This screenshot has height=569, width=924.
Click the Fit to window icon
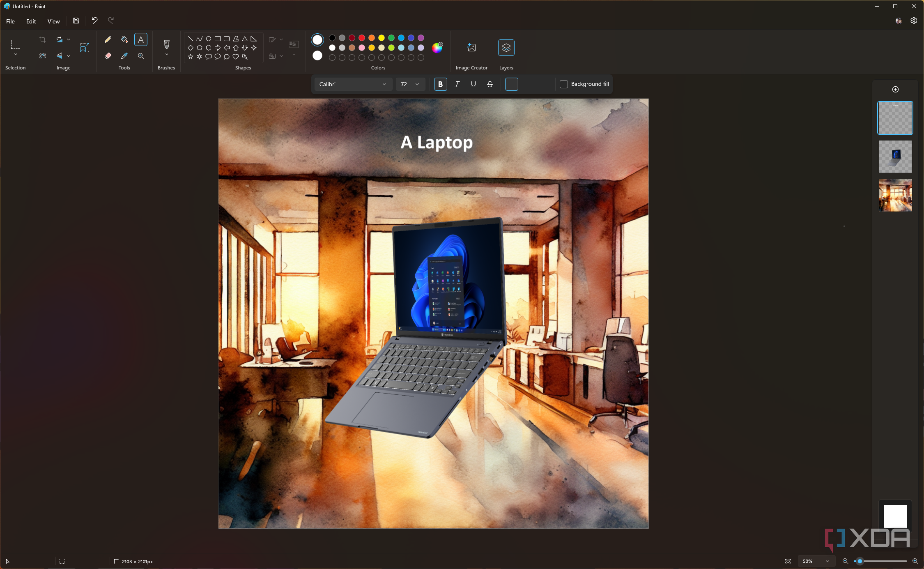coord(788,561)
